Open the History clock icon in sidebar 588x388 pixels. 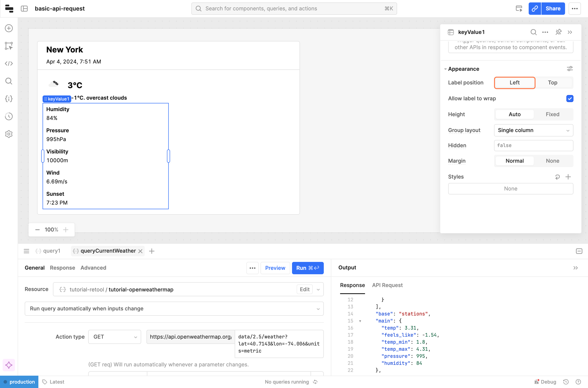(x=9, y=116)
